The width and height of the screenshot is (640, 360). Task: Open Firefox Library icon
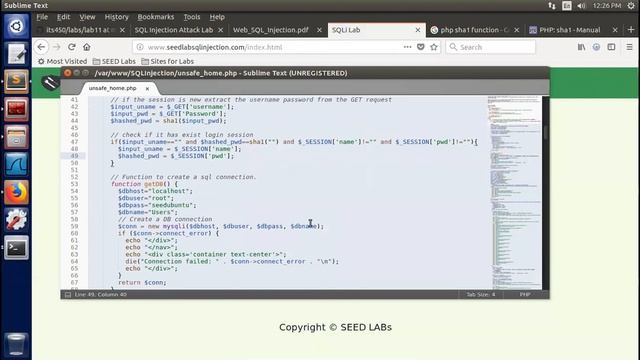pos(581,47)
